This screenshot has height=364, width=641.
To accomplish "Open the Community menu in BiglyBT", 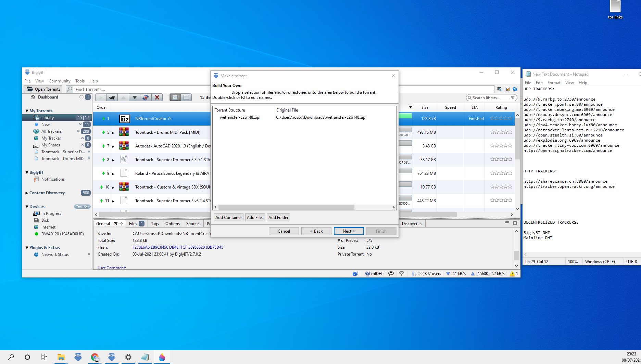I will point(59,81).
